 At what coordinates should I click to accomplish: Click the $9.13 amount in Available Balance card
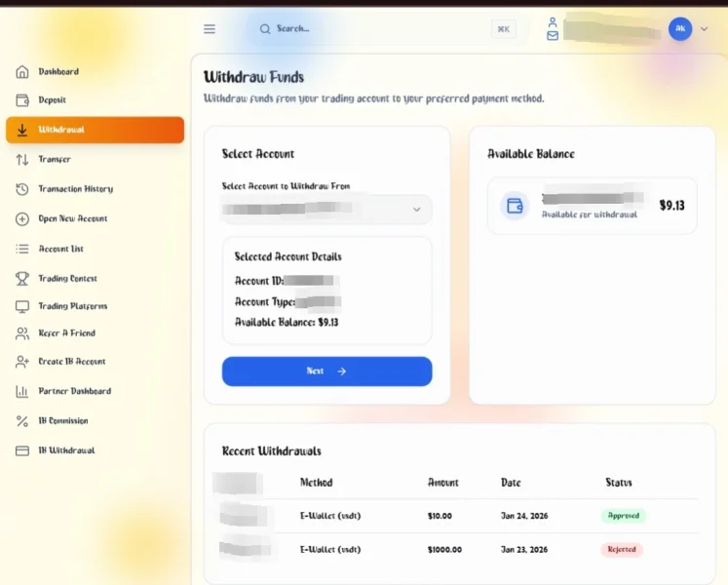671,206
